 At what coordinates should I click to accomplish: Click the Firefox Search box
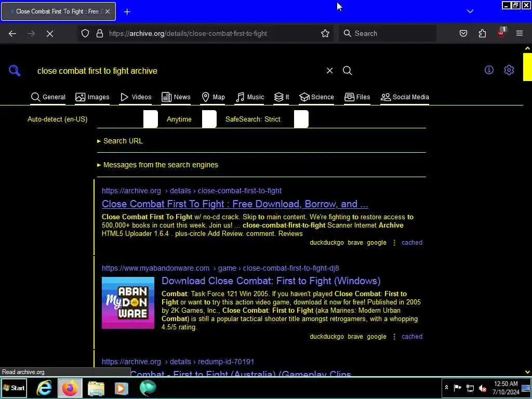(x=387, y=33)
